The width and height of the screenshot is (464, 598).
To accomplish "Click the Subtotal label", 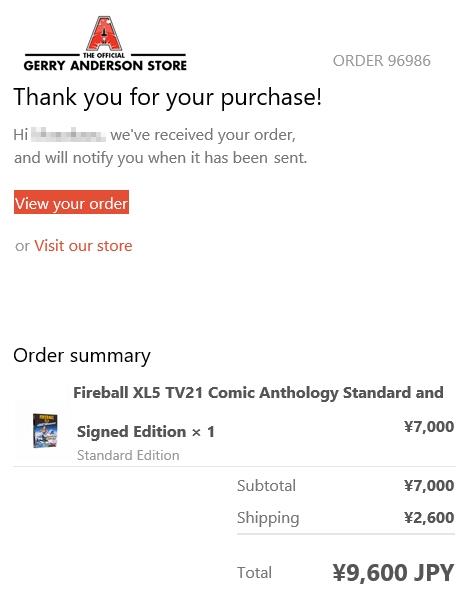I will coord(266,485).
